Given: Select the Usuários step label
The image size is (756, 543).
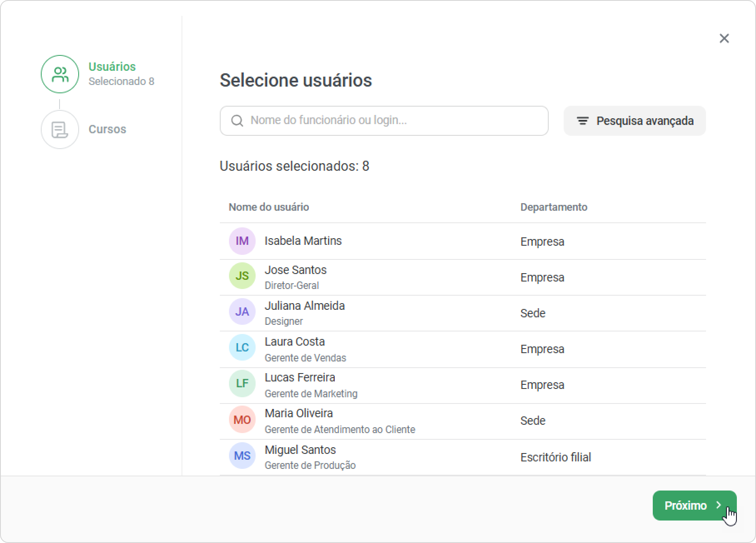Looking at the screenshot, I should (112, 67).
